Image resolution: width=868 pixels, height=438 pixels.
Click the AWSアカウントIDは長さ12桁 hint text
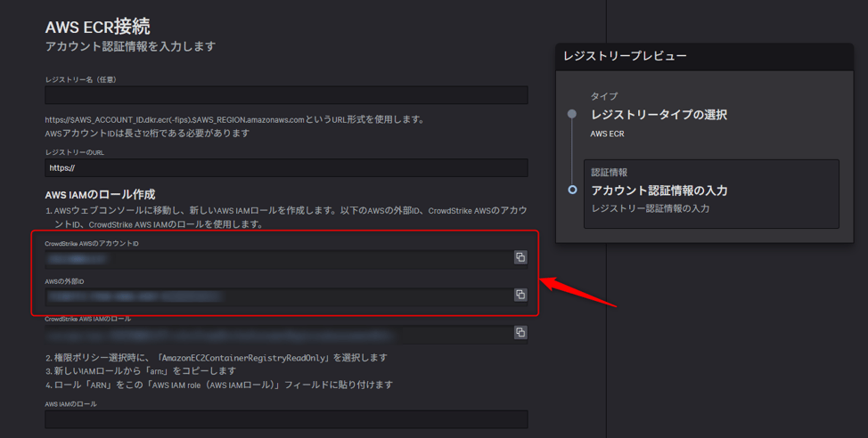147,134
